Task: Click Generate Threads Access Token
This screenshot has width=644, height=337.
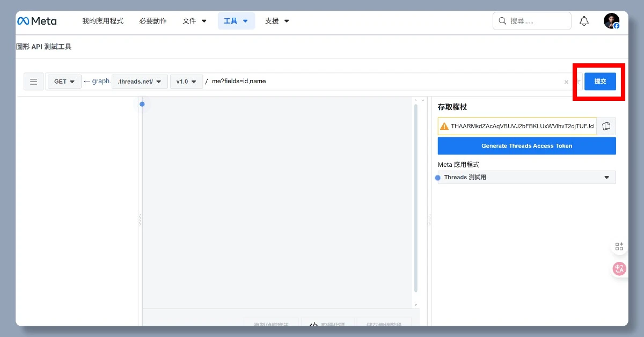Action: click(527, 146)
